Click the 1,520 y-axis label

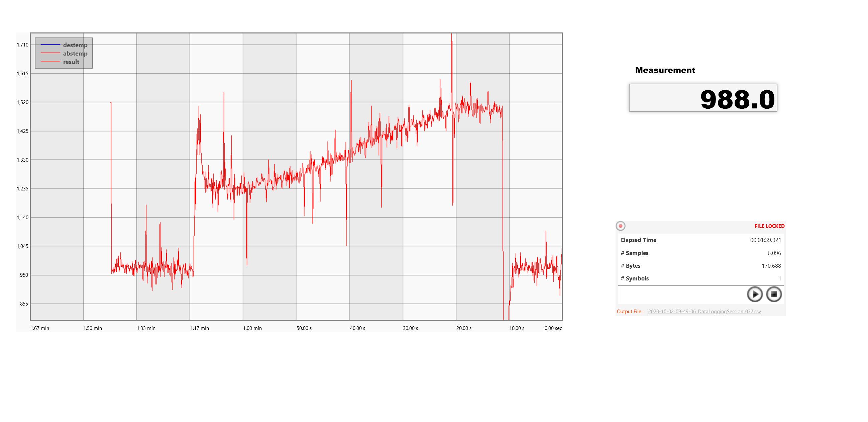(23, 102)
